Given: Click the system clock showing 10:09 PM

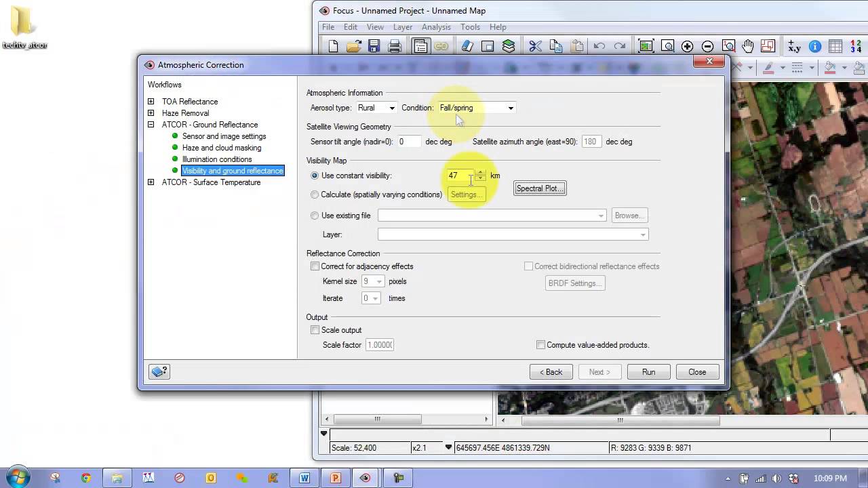Looking at the screenshot, I should [830, 479].
